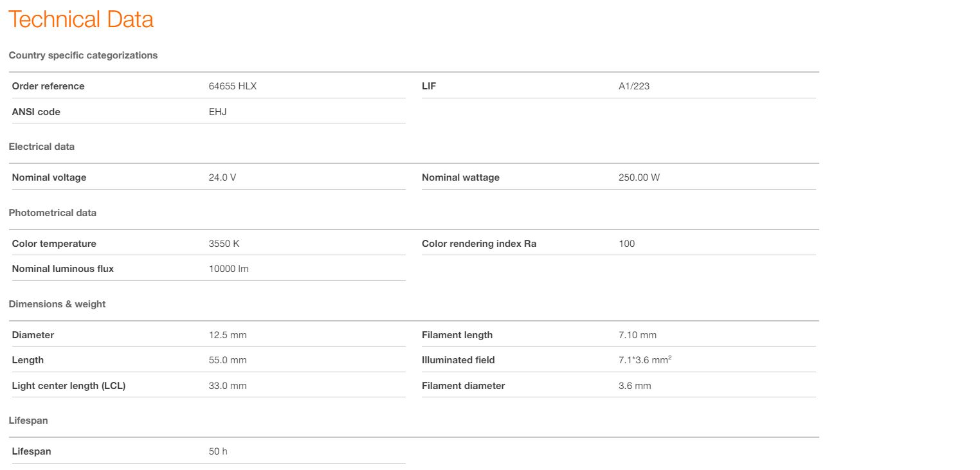Click the Technical Data heading
The width and height of the screenshot is (980, 470).
coord(81,19)
